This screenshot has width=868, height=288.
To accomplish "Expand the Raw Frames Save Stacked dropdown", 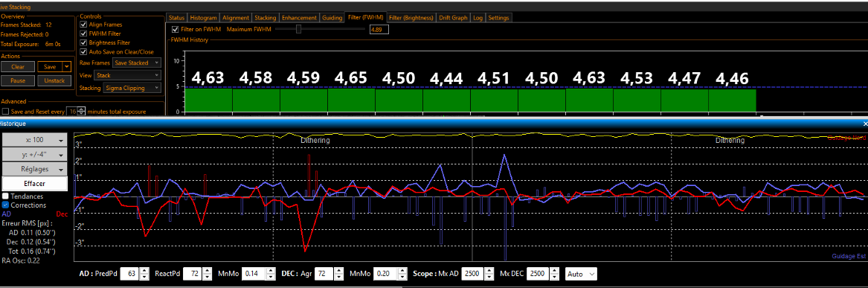I will pos(137,63).
